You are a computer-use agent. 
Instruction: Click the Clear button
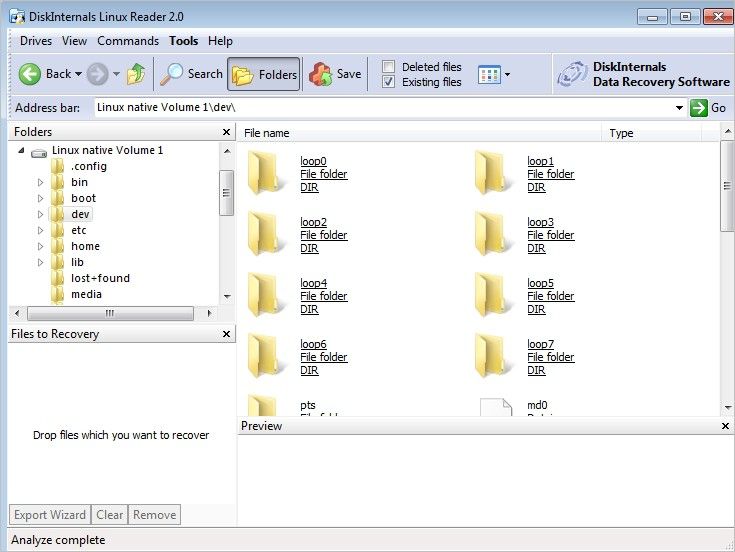point(110,515)
